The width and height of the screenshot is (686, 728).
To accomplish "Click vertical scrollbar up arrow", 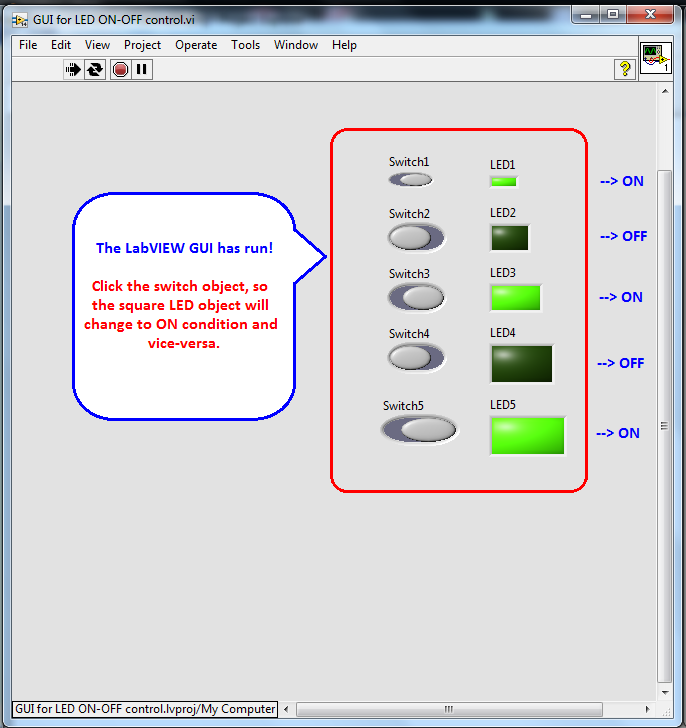I will [x=665, y=91].
